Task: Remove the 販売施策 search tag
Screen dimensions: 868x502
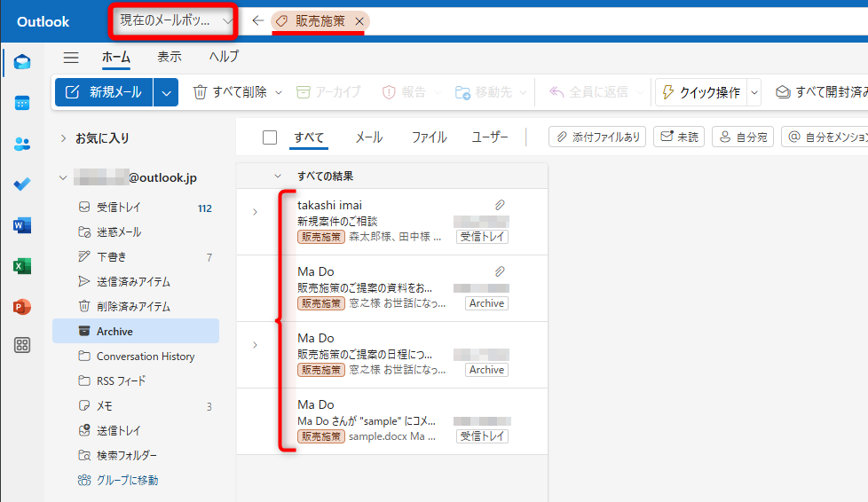Action: pos(359,21)
